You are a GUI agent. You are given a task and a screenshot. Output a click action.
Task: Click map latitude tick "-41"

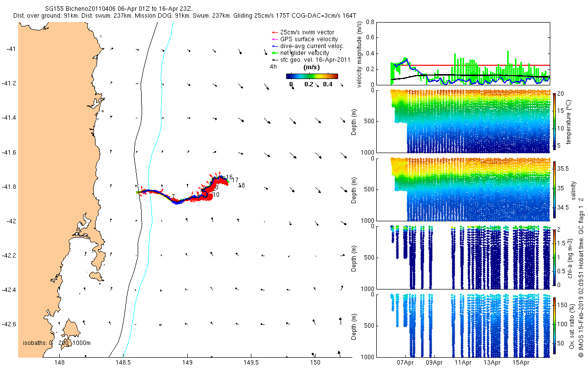tap(11, 49)
